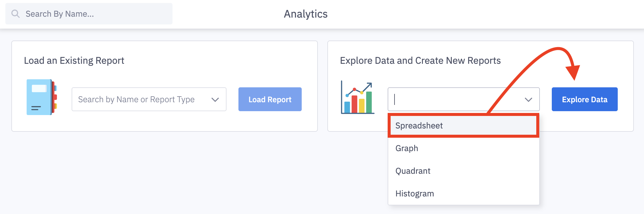Select the Histogram option

[415, 193]
